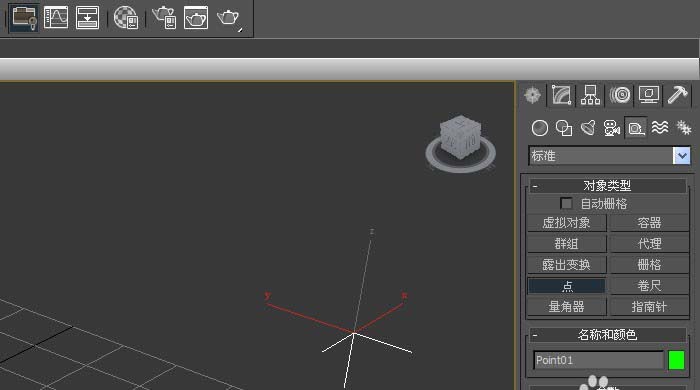Collapse the 对象类型 rollout

607,186
